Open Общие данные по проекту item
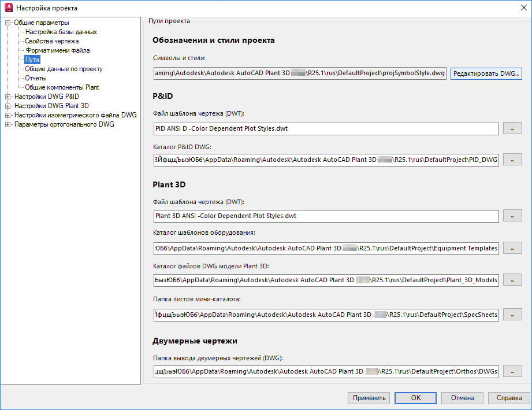 click(64, 69)
